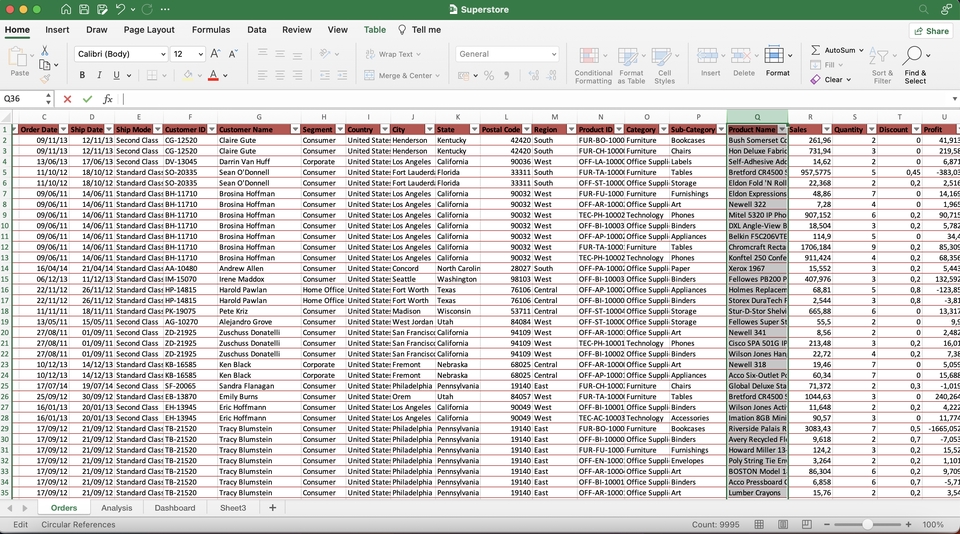Open the Insert ribbon tab

57,29
